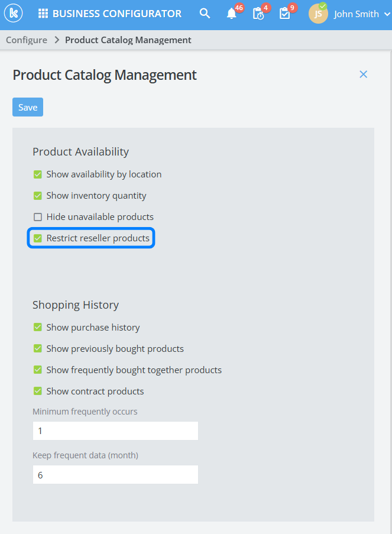Click the search magnifier icon
Screen dimensions: 392x534
coord(205,14)
